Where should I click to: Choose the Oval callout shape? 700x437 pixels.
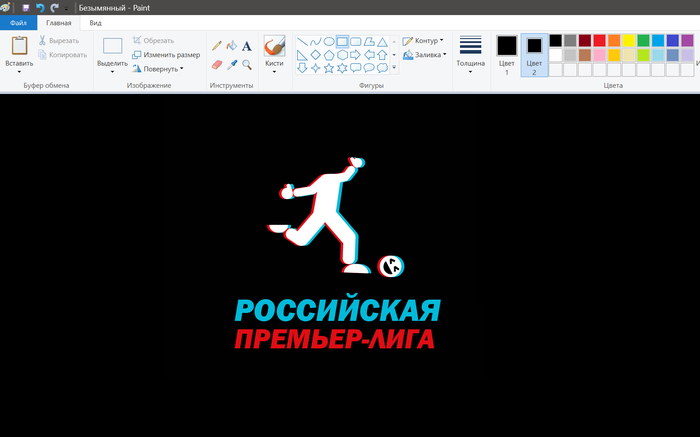coord(369,68)
